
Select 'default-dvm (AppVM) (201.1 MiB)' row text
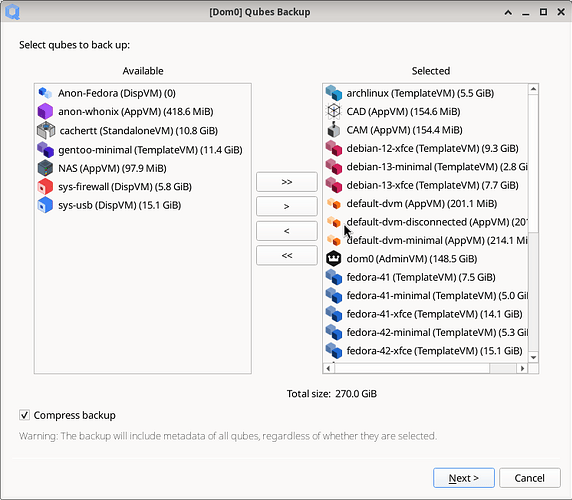point(422,204)
